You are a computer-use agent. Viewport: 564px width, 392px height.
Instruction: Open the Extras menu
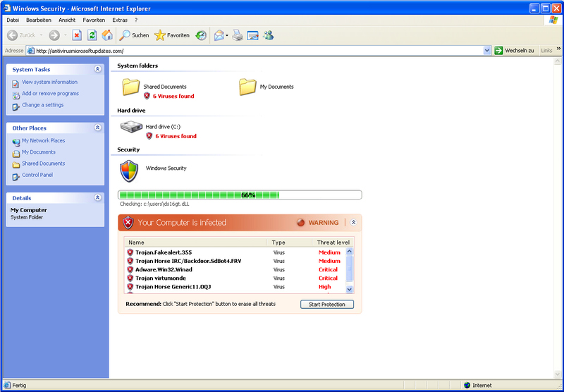120,20
